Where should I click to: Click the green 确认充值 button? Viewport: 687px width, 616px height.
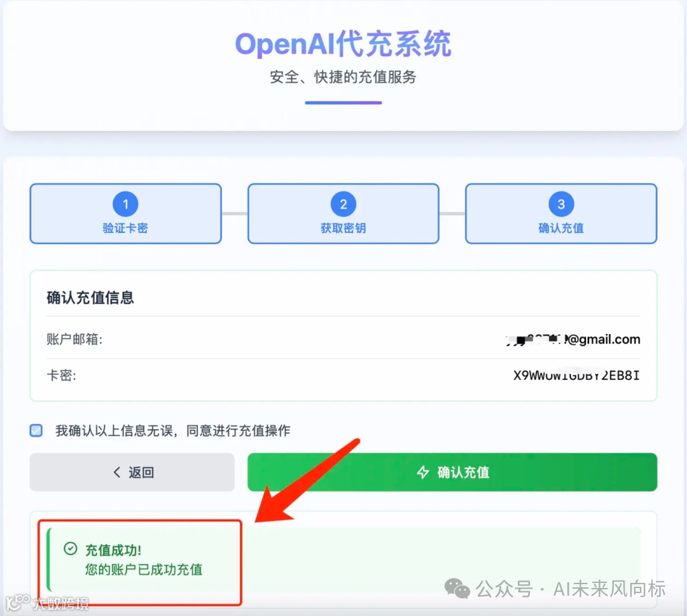point(452,472)
